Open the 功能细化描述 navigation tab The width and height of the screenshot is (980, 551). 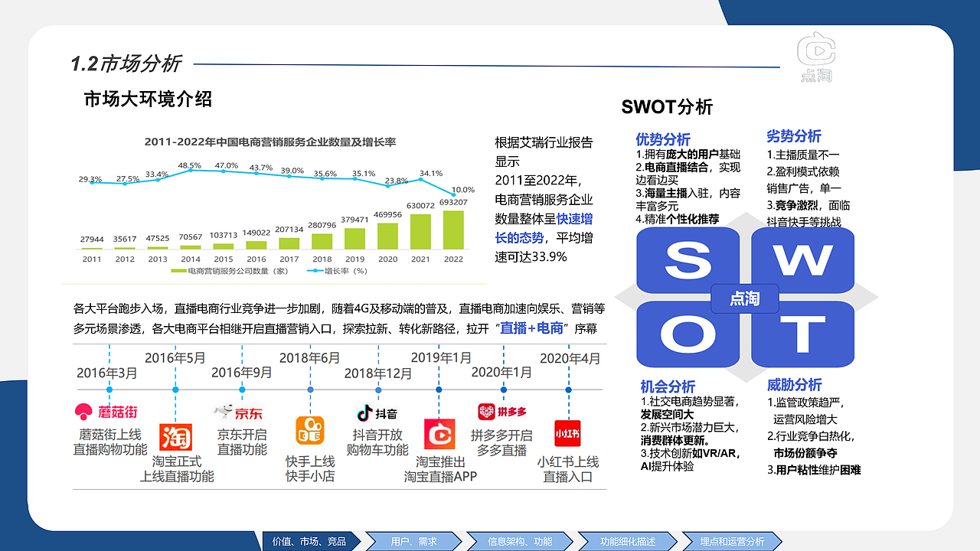pyautogui.click(x=628, y=541)
